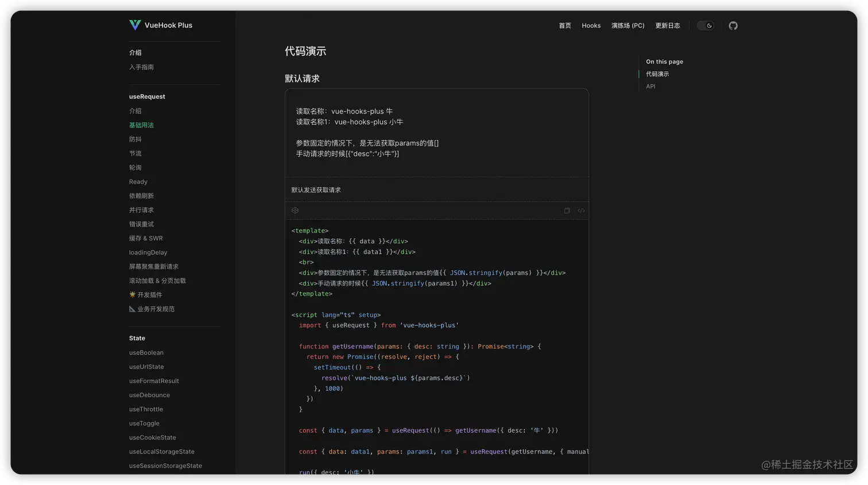
Task: Jump to 代码演示 in On this page
Action: [x=657, y=74]
